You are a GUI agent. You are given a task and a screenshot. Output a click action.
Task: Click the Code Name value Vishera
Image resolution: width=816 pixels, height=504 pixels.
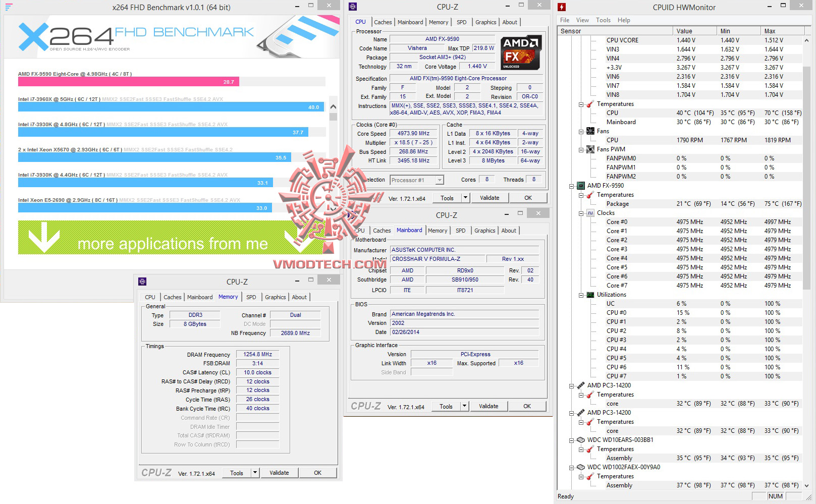417,48
